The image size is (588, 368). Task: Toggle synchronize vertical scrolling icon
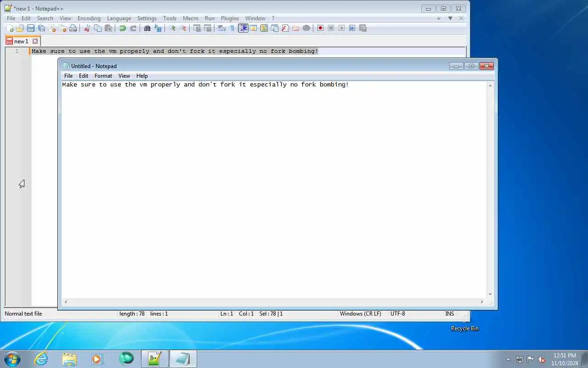(x=197, y=28)
